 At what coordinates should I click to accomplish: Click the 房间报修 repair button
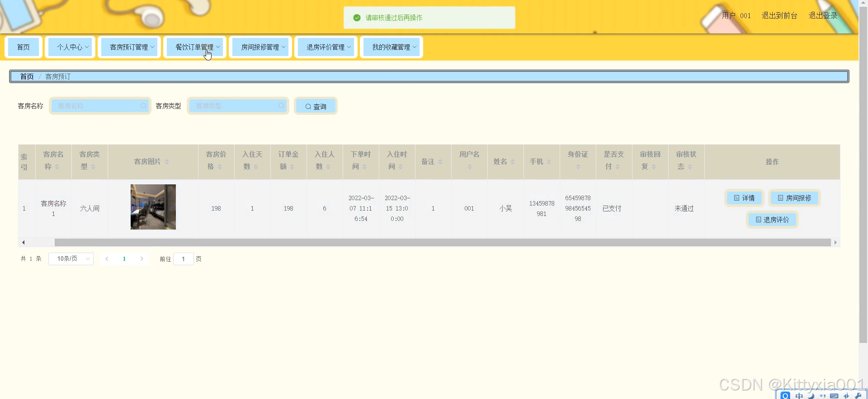(794, 198)
